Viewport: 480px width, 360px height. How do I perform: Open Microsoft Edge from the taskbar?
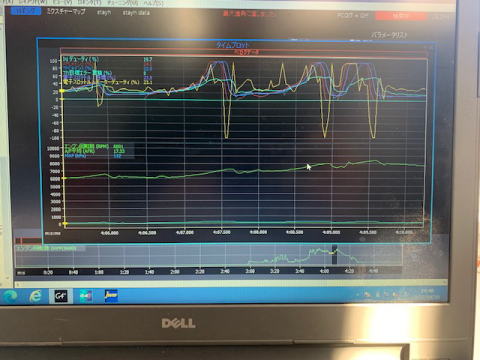[10, 296]
